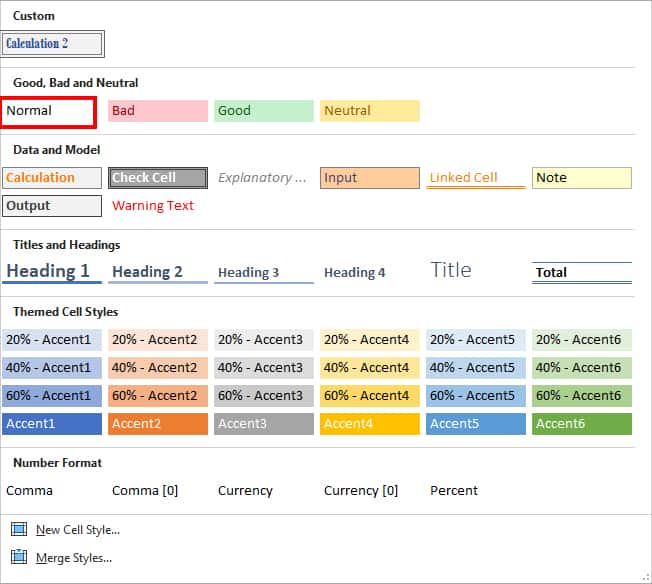
Task: Apply the Heading 1 style
Action: coord(52,272)
